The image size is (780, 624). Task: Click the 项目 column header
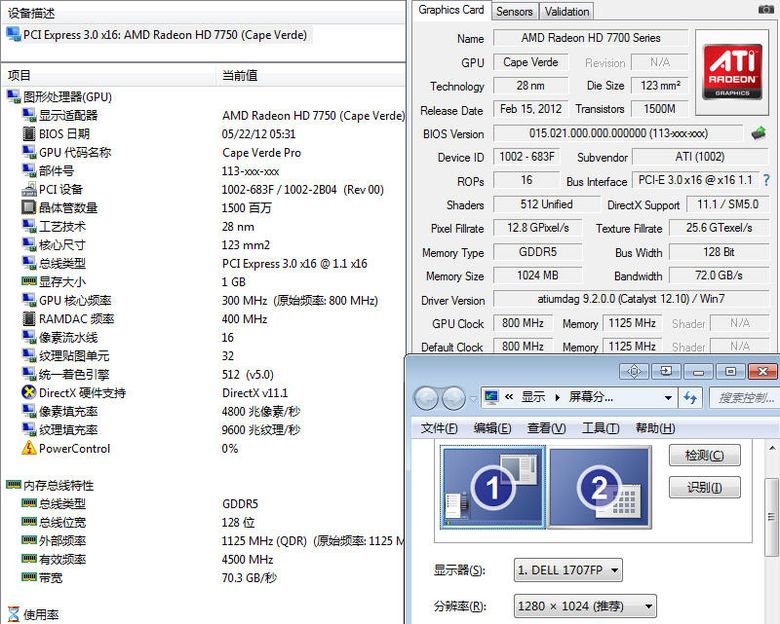[109, 76]
